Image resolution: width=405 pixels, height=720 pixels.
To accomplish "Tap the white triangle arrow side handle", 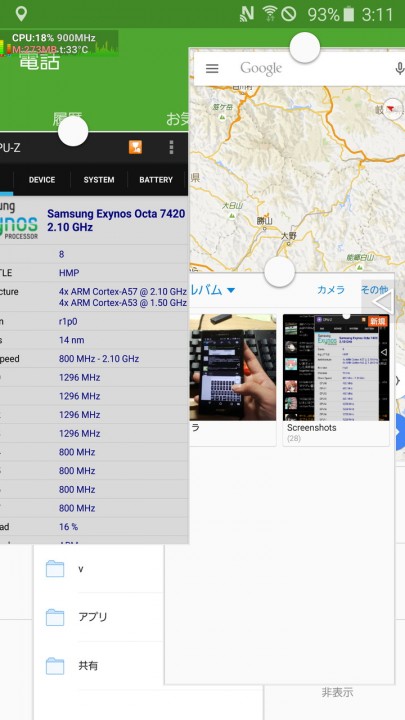I will [x=382, y=303].
